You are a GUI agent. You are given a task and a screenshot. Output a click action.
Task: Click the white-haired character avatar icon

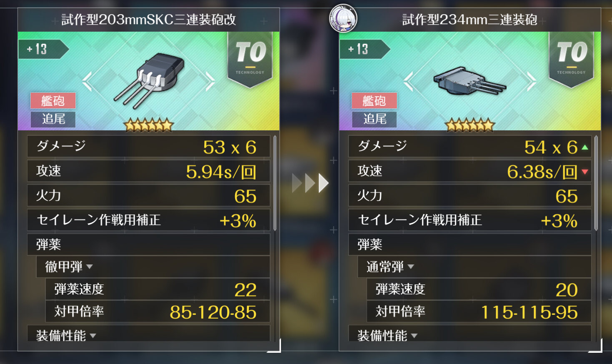click(343, 18)
